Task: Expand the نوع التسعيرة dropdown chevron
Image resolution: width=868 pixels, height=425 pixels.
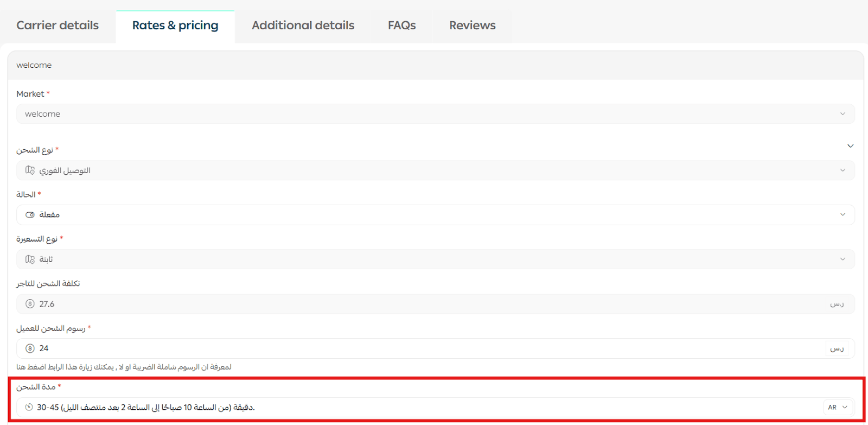Action: pos(843,259)
